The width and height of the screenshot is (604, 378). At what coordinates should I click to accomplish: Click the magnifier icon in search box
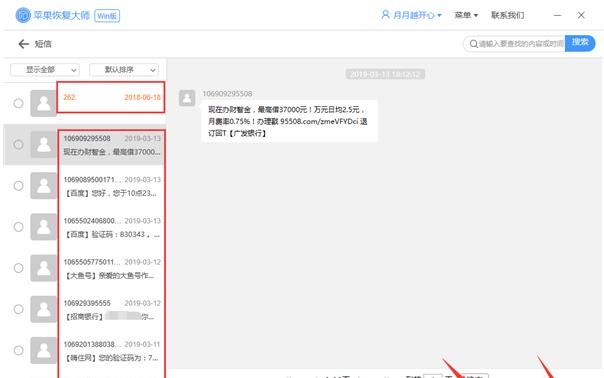coord(474,44)
